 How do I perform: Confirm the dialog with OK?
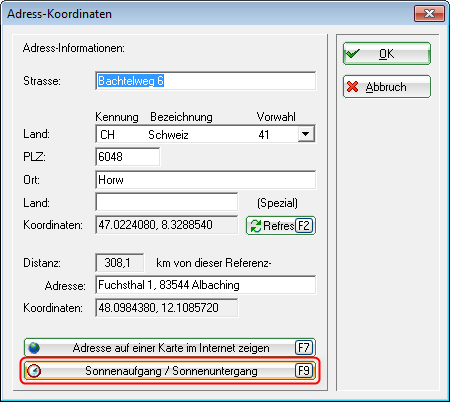387,53
